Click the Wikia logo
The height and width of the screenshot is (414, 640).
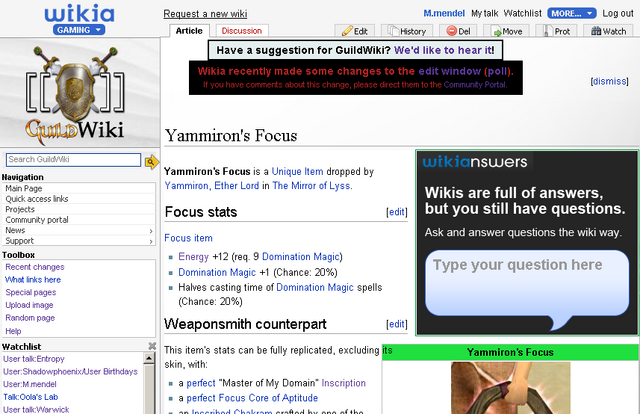point(79,13)
